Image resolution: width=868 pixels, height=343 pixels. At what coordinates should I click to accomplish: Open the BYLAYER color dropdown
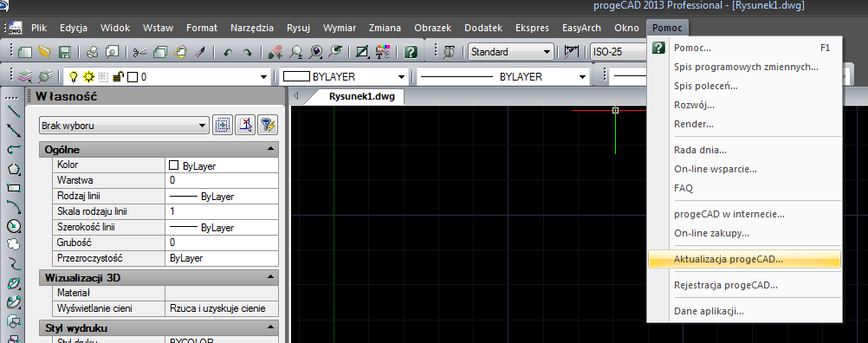(x=401, y=77)
